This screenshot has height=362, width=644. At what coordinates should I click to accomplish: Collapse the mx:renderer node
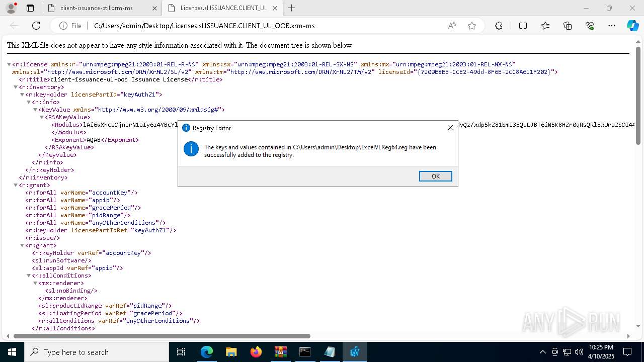coord(35,283)
